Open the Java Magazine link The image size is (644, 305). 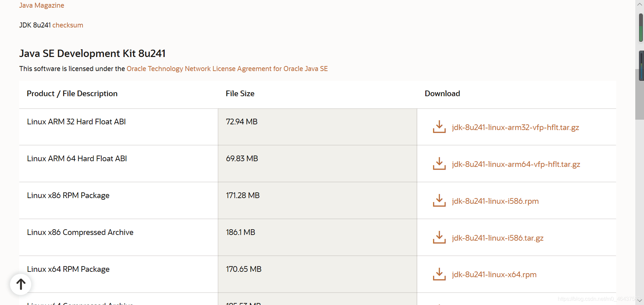[42, 5]
